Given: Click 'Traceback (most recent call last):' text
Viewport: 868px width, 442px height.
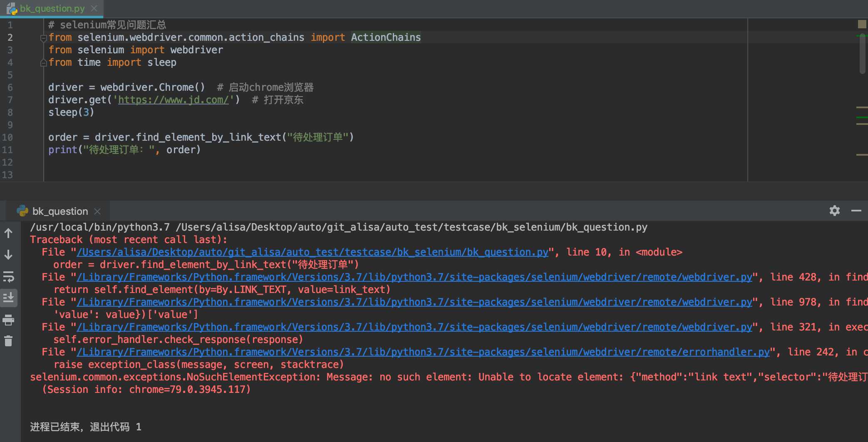Looking at the screenshot, I should coord(129,240).
